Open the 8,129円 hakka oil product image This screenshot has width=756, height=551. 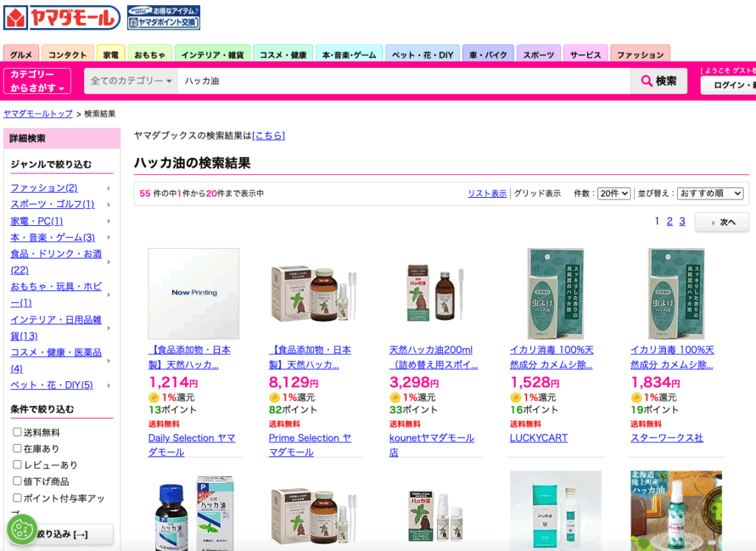[x=315, y=294]
